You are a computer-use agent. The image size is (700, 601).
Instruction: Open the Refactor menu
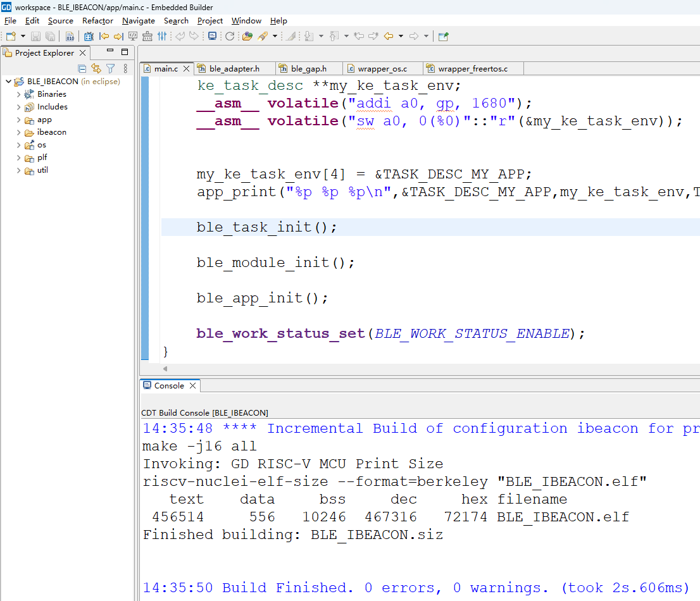pos(97,21)
